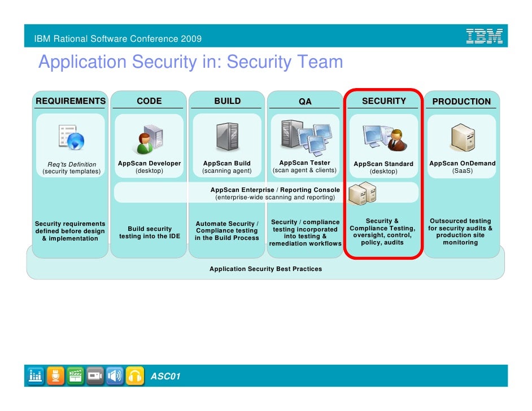This screenshot has width=532, height=411.
Task: Click the green clapperboard icon in the footer
Action: pyautogui.click(x=75, y=376)
